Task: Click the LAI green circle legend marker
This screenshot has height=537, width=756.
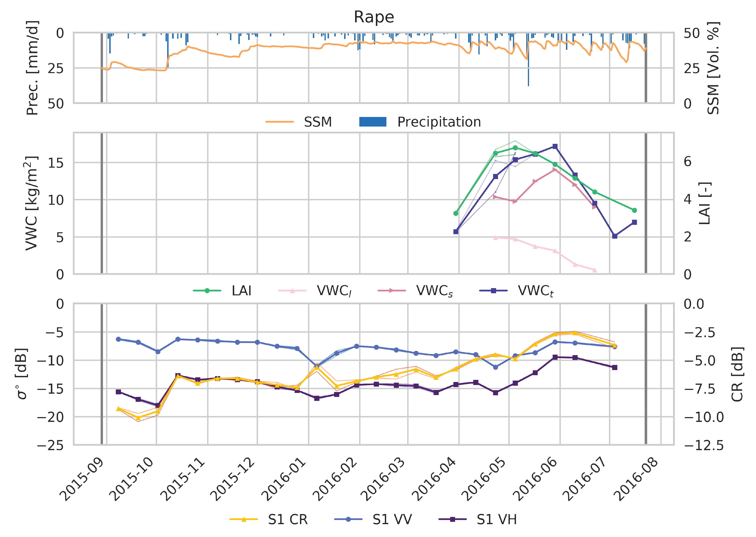Action: click(207, 291)
